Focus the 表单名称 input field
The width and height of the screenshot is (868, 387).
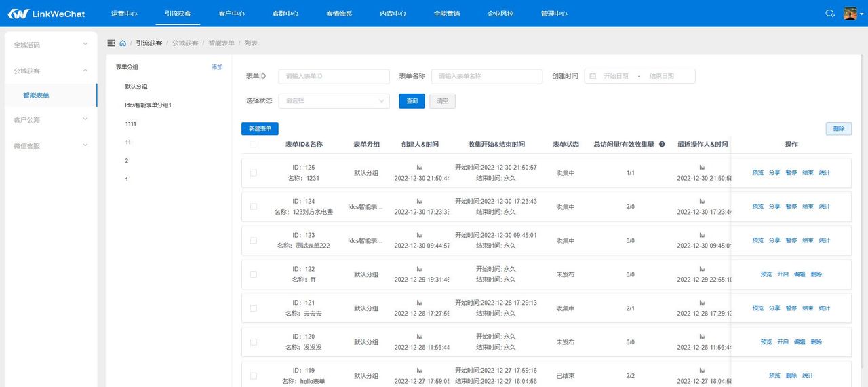tap(487, 76)
